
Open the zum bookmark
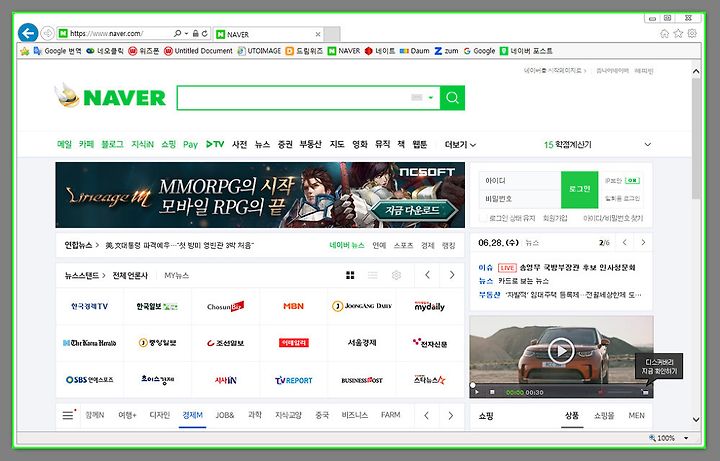pos(446,51)
